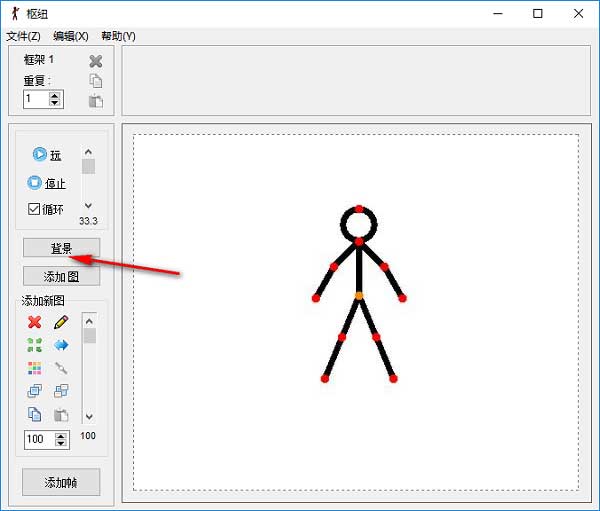
Task: Delete frame 1 with the grey X icon
Action: (96, 61)
